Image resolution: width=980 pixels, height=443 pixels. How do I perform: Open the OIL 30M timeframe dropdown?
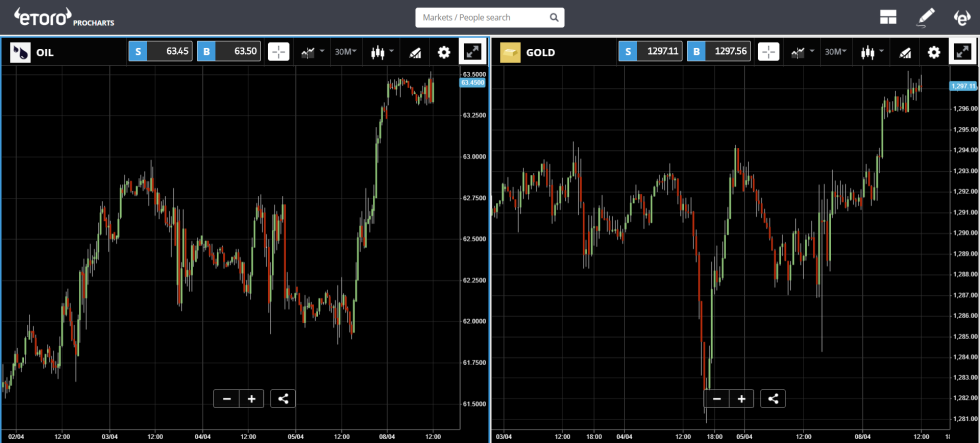tap(345, 52)
